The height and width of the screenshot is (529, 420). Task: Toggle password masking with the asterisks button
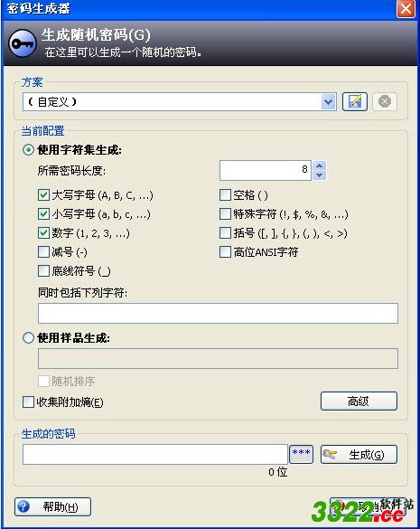click(x=302, y=454)
